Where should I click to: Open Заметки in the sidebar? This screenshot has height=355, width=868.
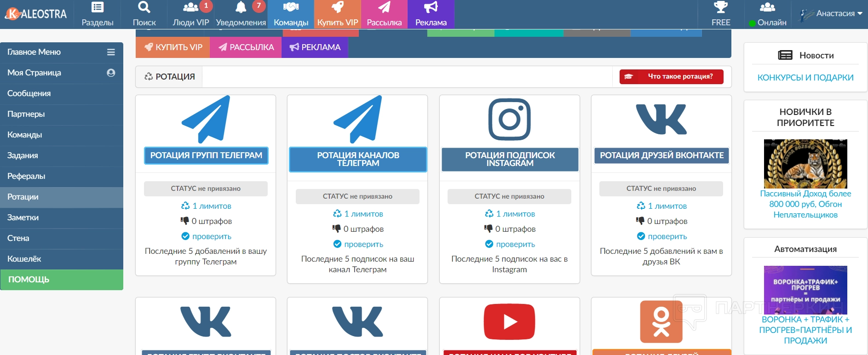coord(62,218)
